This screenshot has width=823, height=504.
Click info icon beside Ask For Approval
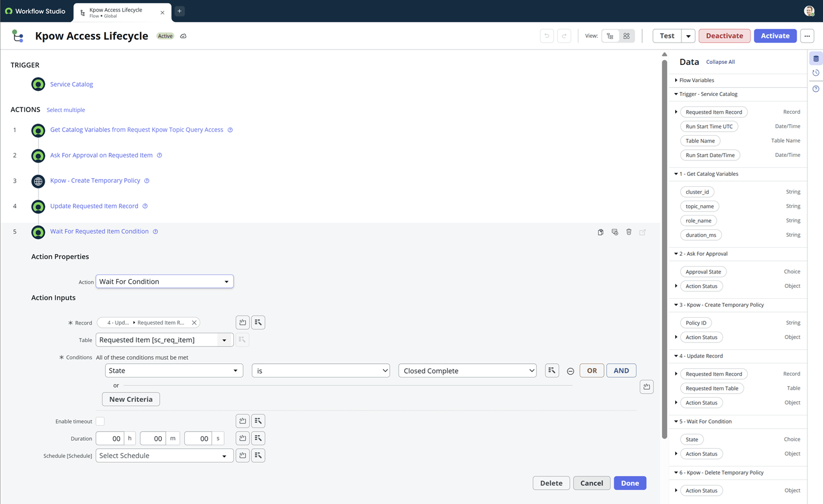click(x=159, y=155)
